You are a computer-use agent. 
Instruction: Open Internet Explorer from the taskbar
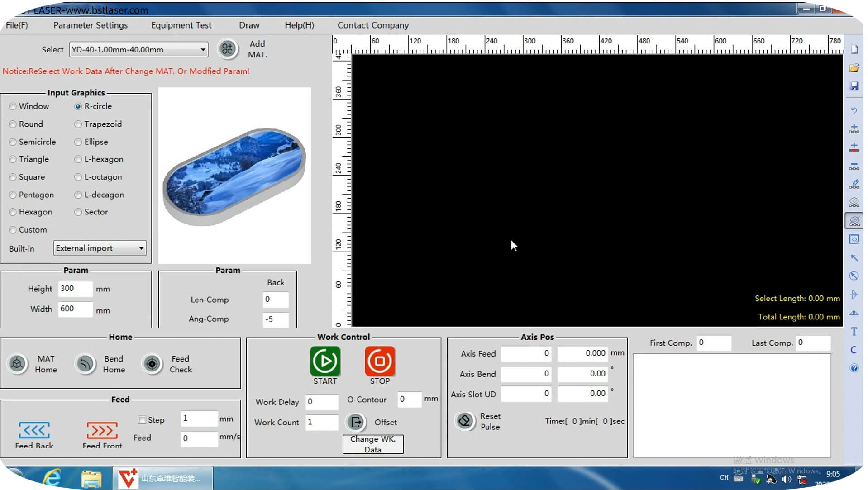click(x=52, y=478)
